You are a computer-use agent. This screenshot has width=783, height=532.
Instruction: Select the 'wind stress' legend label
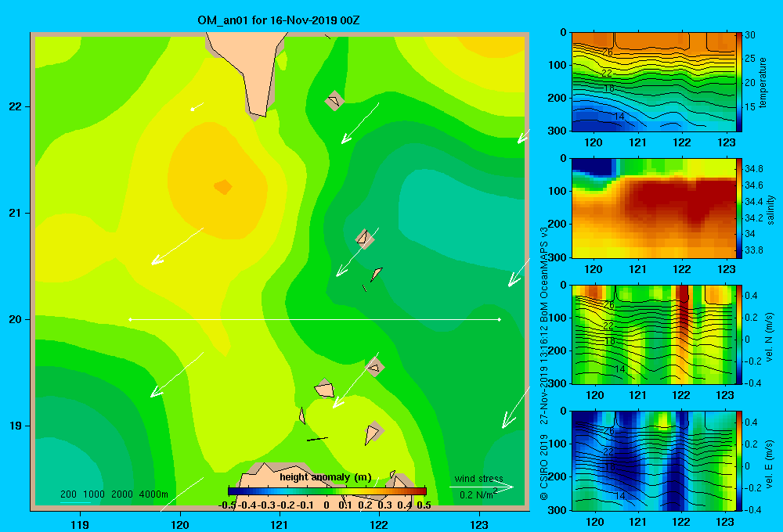click(478, 479)
